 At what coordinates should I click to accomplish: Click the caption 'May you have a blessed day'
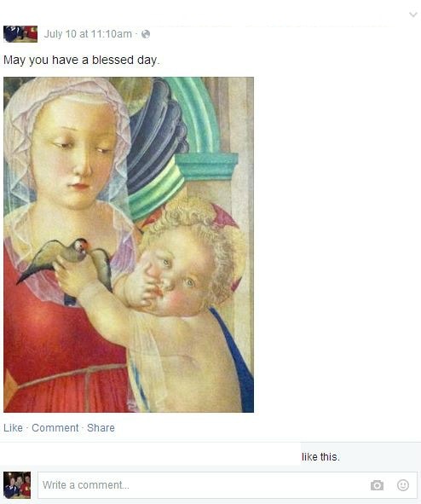coord(81,60)
